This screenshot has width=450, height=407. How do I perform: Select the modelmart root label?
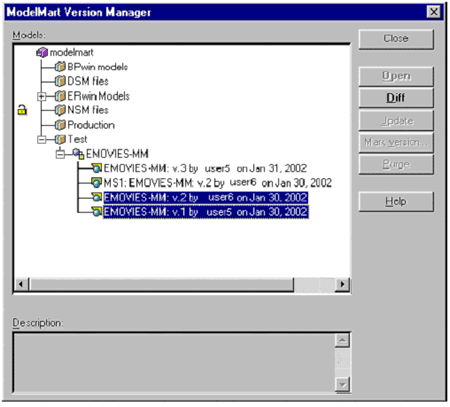coord(71,52)
